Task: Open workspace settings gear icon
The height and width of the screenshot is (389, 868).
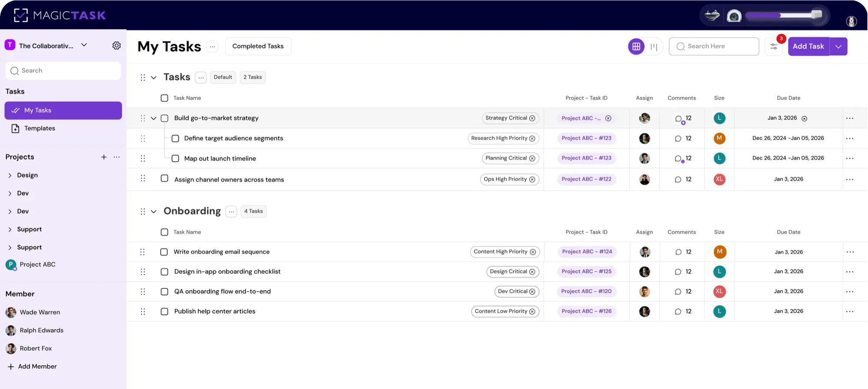Action: pos(116,46)
